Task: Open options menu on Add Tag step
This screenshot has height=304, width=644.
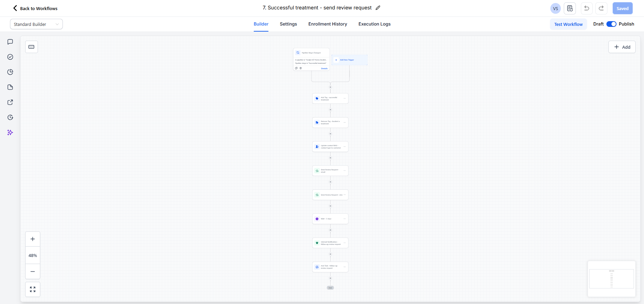Action: 345,98
